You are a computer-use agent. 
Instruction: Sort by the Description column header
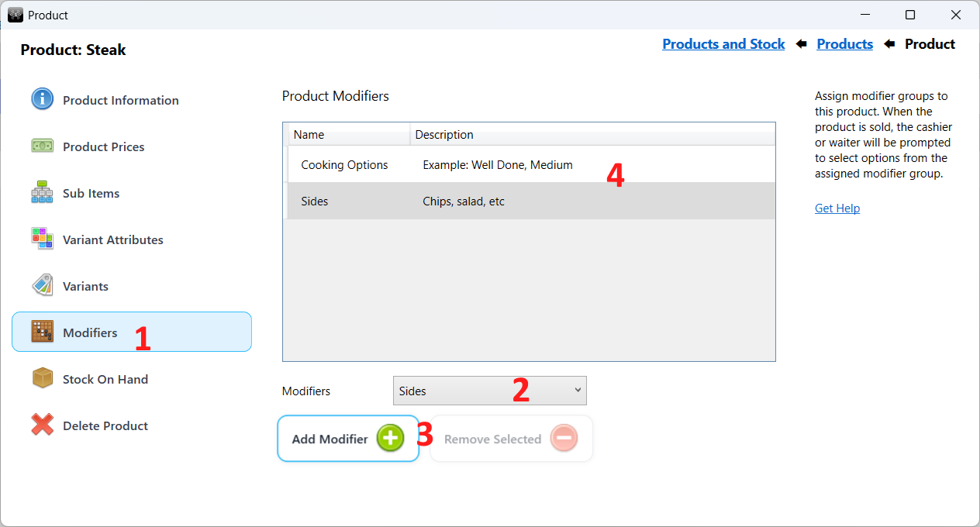(592, 134)
